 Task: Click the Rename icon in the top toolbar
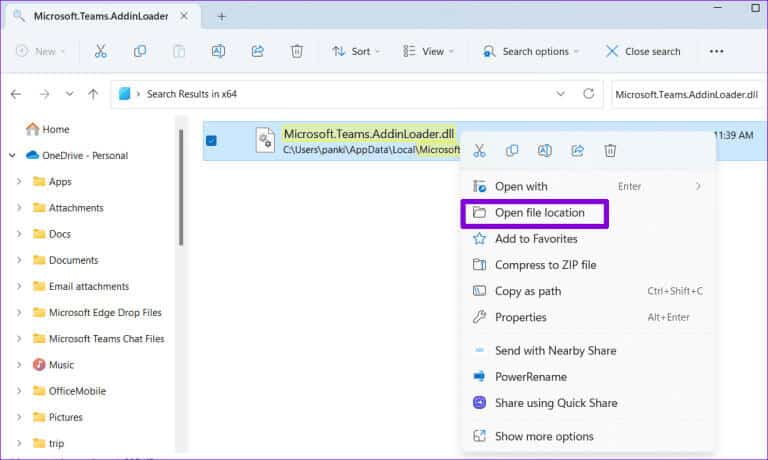218,51
